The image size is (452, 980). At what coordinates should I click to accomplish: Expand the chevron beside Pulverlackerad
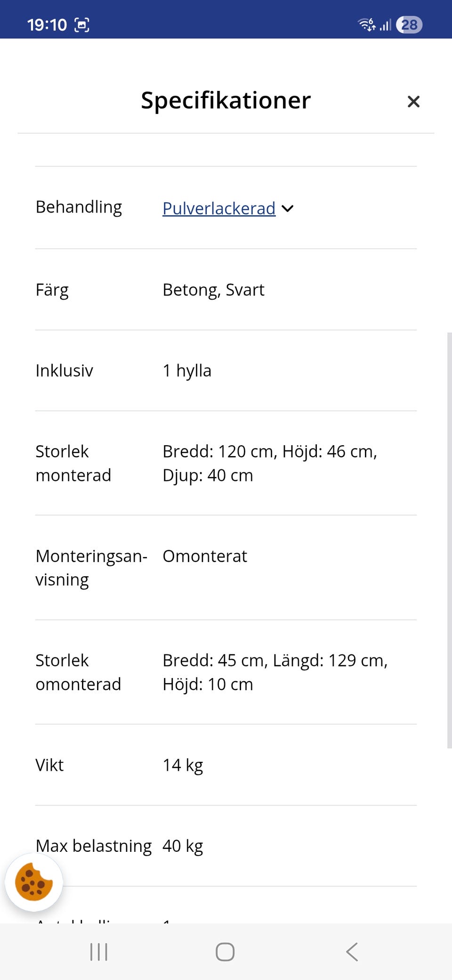tap(288, 208)
